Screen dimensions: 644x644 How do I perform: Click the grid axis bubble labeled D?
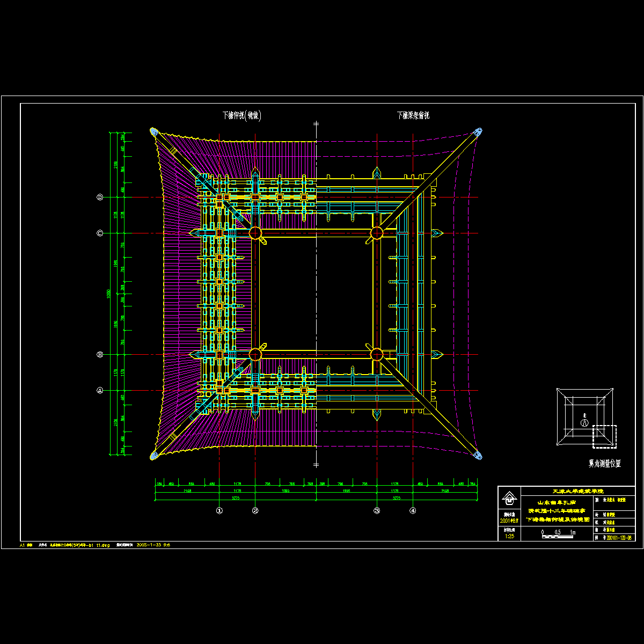pyautogui.click(x=100, y=197)
